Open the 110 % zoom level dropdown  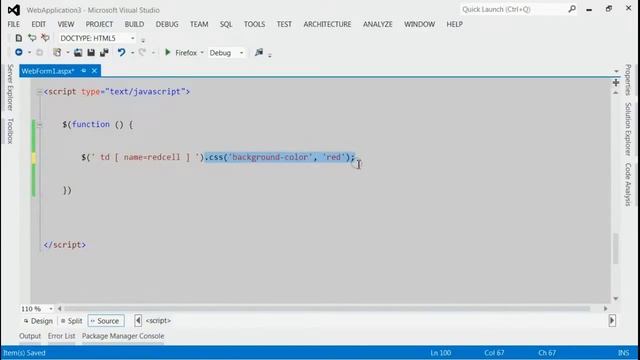pyautogui.click(x=51, y=309)
